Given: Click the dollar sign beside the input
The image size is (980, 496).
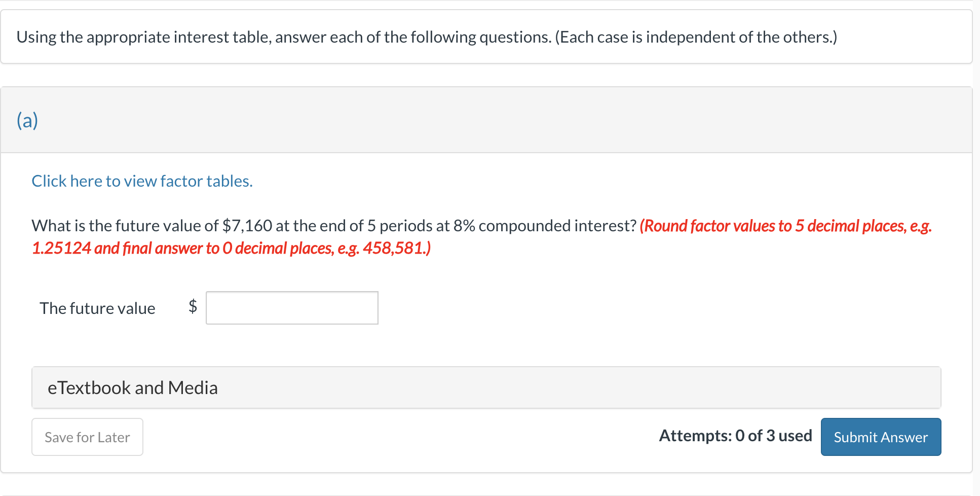Looking at the screenshot, I should point(193,307).
